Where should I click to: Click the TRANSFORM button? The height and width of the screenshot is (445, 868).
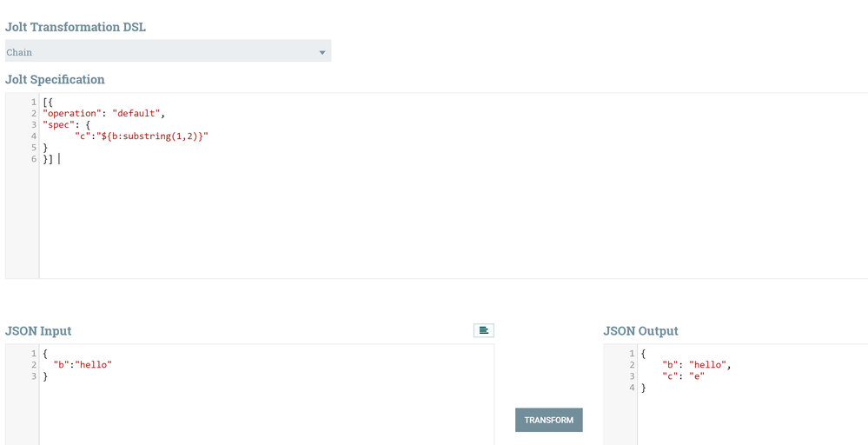pyautogui.click(x=548, y=420)
